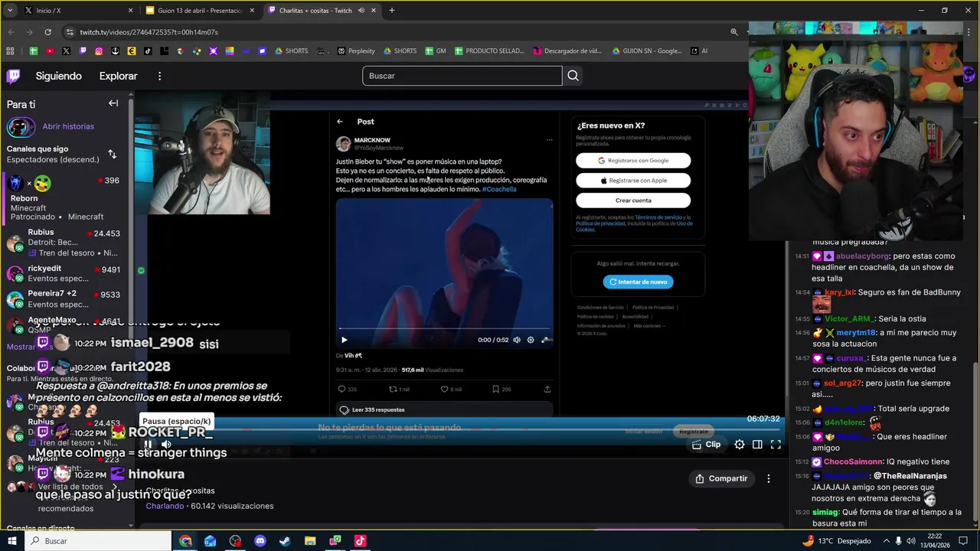Open video player settings gear
This screenshot has width=980, height=551.
click(x=740, y=444)
